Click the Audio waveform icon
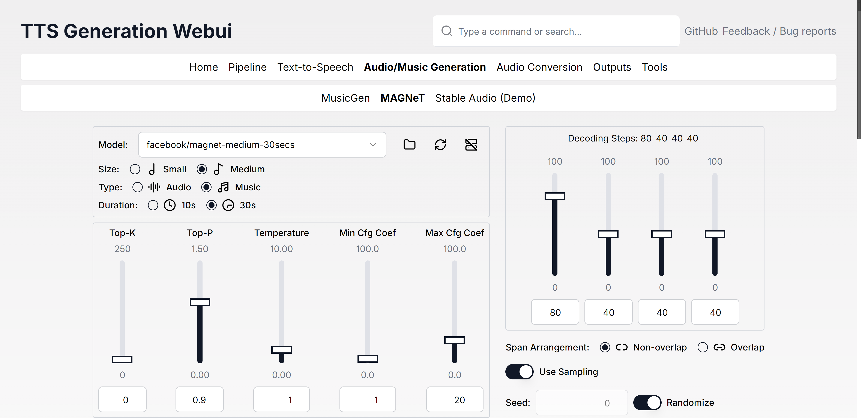 point(154,187)
